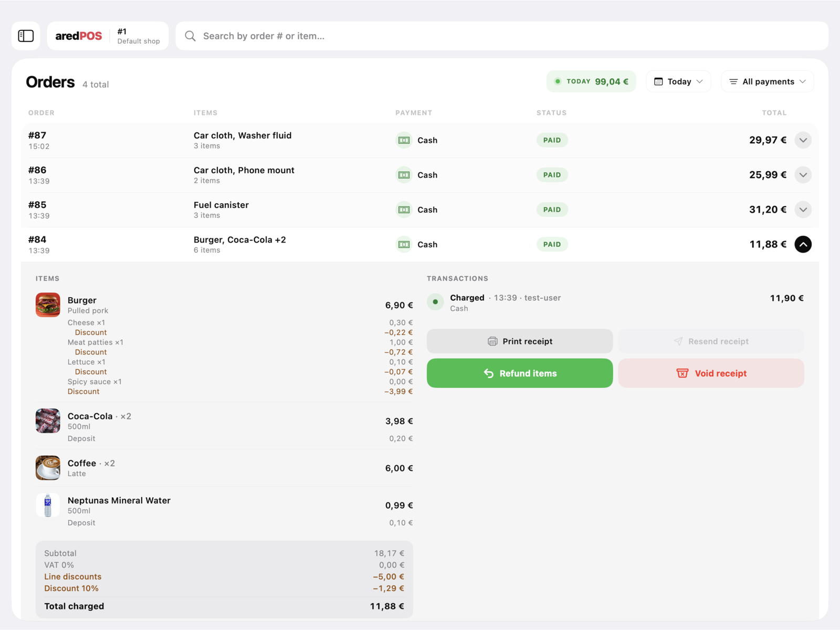This screenshot has width=840, height=630.
Task: Click the cash icon on order #84
Action: [404, 244]
